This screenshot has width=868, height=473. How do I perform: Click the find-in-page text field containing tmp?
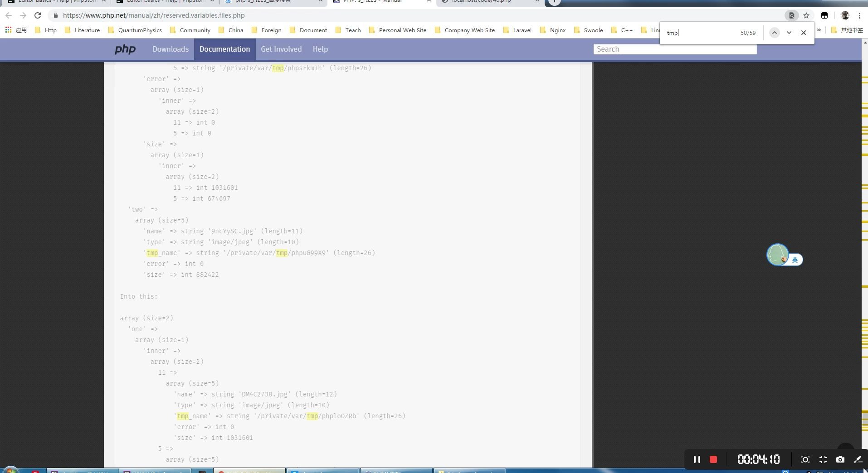pos(701,33)
